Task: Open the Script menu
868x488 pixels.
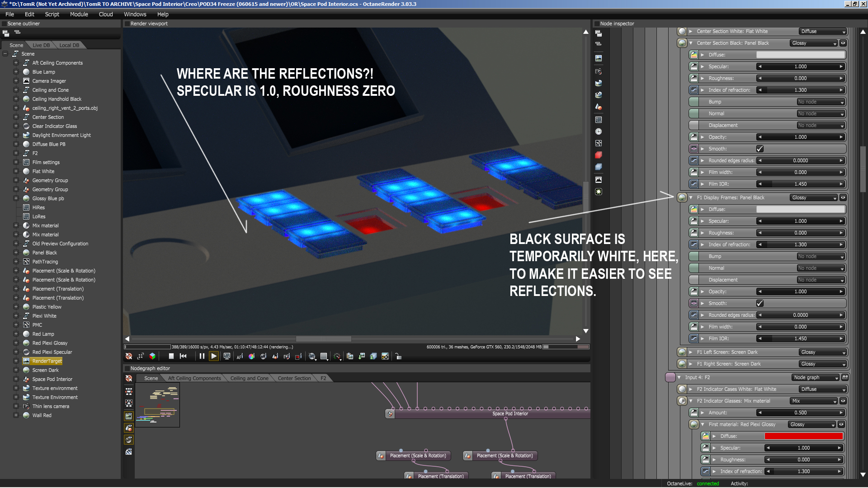Action: click(52, 14)
